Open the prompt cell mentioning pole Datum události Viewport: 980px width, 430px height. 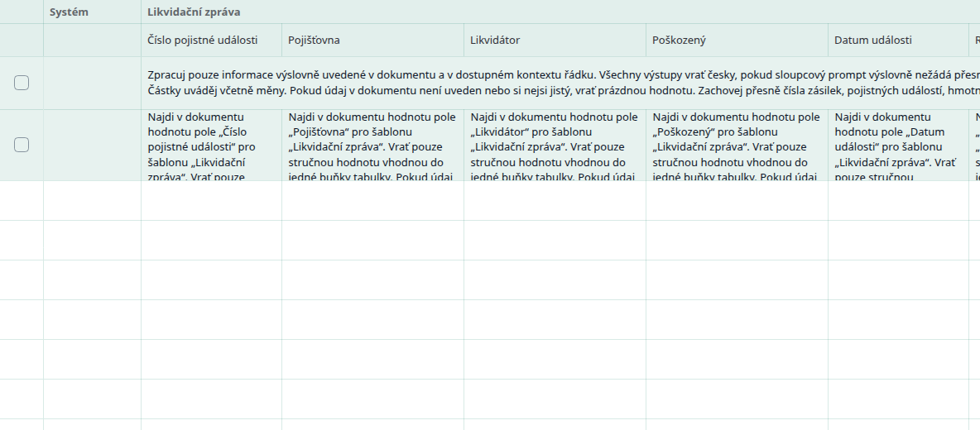(x=897, y=146)
